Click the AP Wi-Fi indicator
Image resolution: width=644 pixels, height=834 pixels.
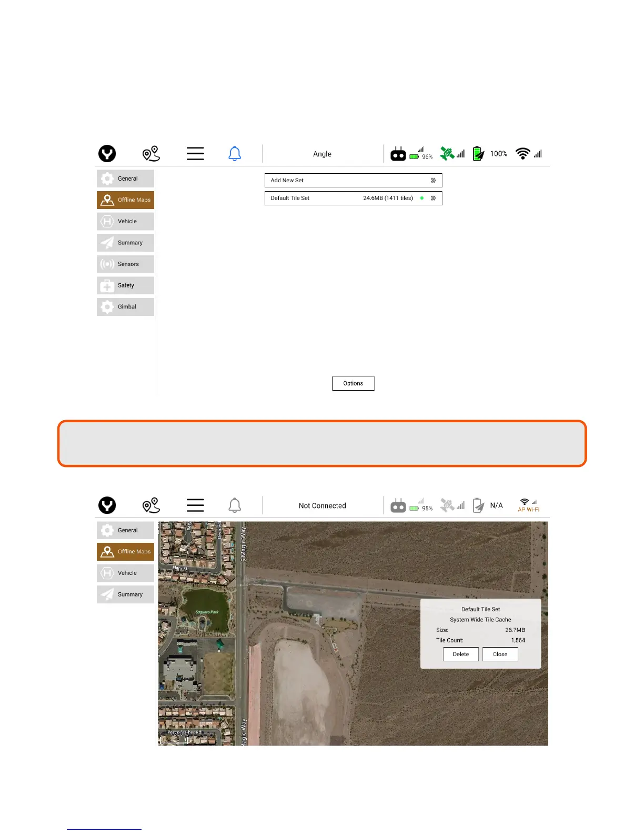pos(528,505)
